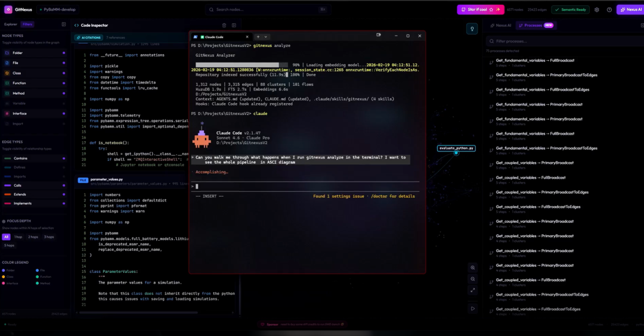Click the search magnifier in Filter processes
Screen dimensions: 644x336
(x=491, y=41)
